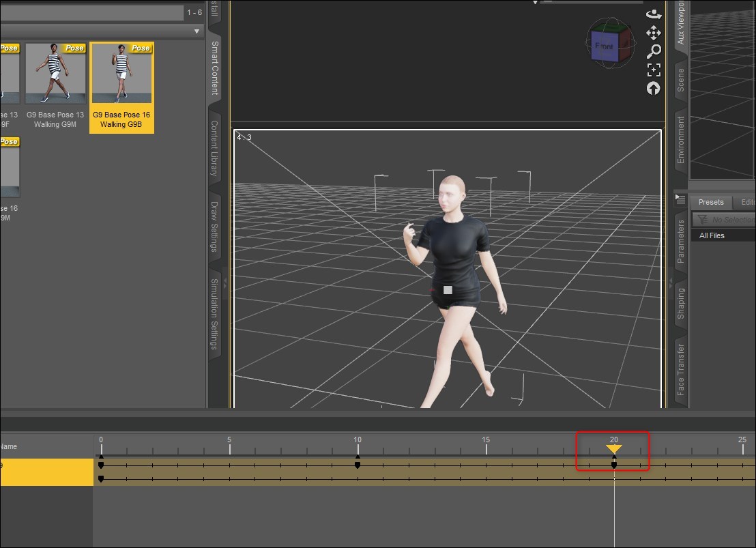Switch to the Presets tab
This screenshot has height=548, width=756.
711,202
